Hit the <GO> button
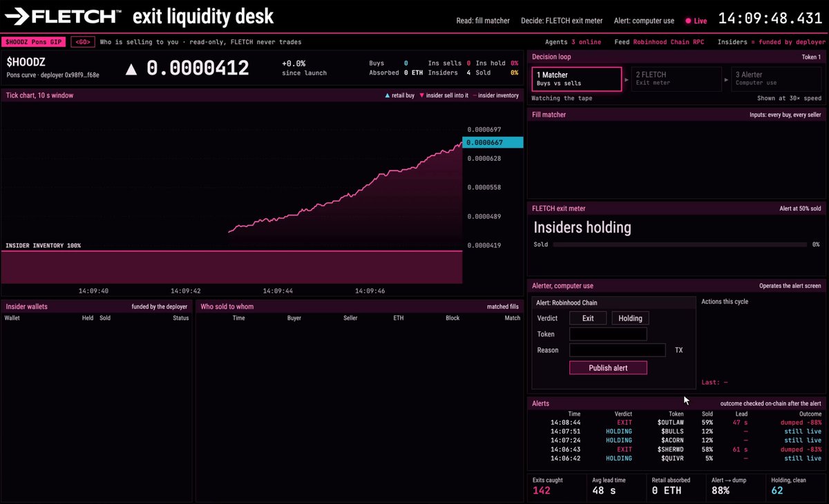 click(x=83, y=42)
